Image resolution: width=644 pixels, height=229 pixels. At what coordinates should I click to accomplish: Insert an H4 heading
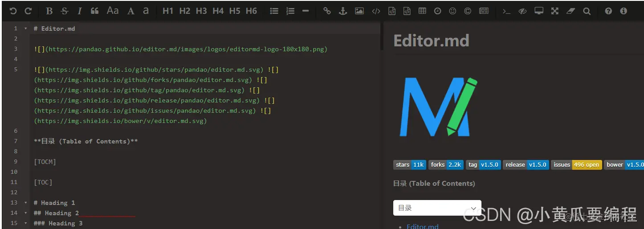point(218,11)
